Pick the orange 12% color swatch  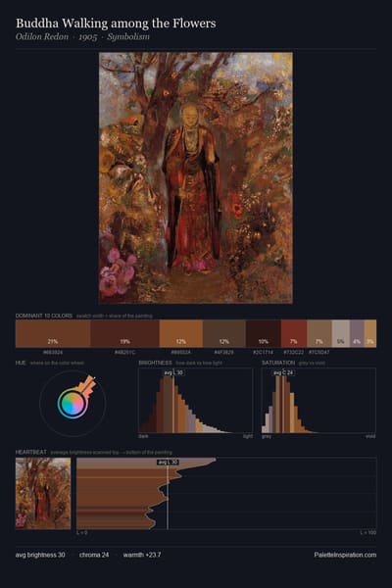coord(181,333)
